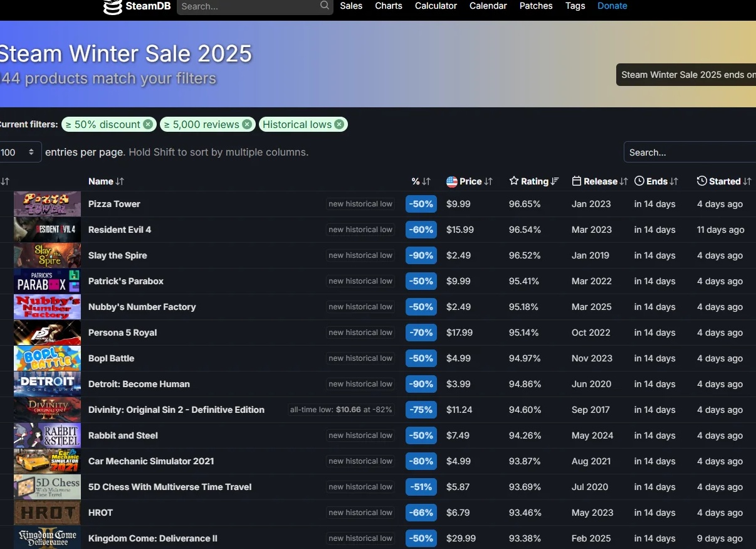Open the Calculator menu item
The width and height of the screenshot is (756, 549).
pos(436,6)
